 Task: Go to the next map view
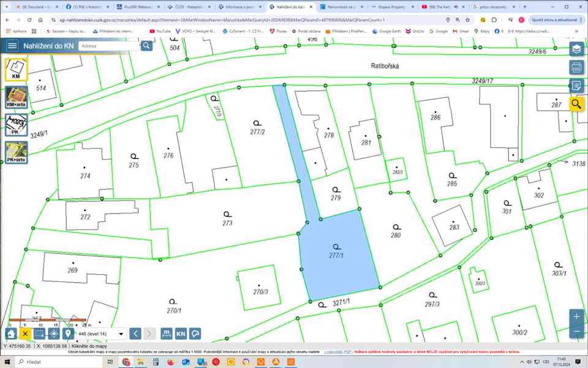pyautogui.click(x=149, y=334)
